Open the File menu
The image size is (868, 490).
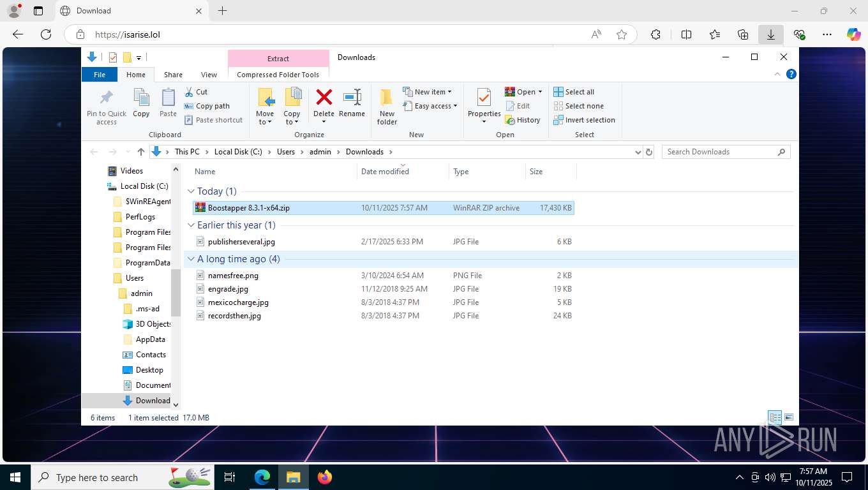(x=100, y=75)
